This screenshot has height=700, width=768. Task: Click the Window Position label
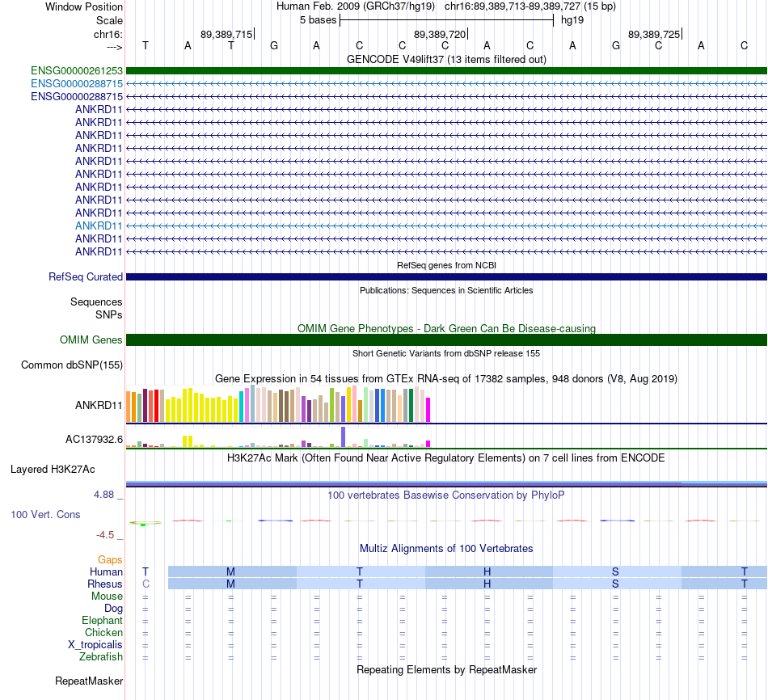click(x=84, y=6)
